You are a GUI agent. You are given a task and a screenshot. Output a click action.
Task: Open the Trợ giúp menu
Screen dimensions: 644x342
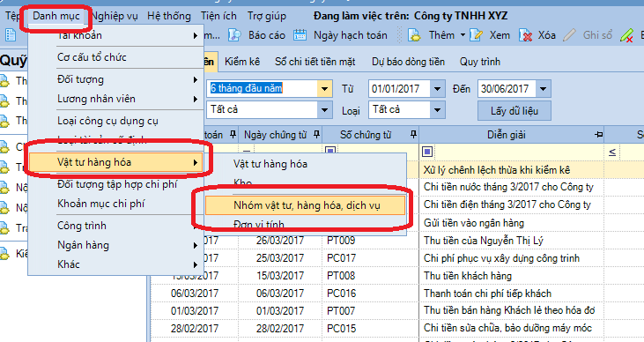tap(267, 16)
